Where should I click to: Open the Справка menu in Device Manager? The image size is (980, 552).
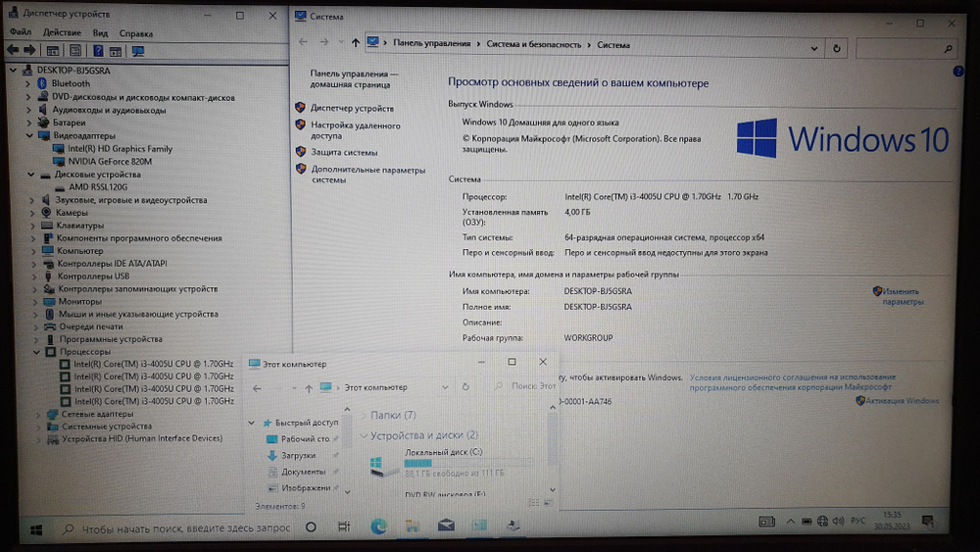coord(135,33)
